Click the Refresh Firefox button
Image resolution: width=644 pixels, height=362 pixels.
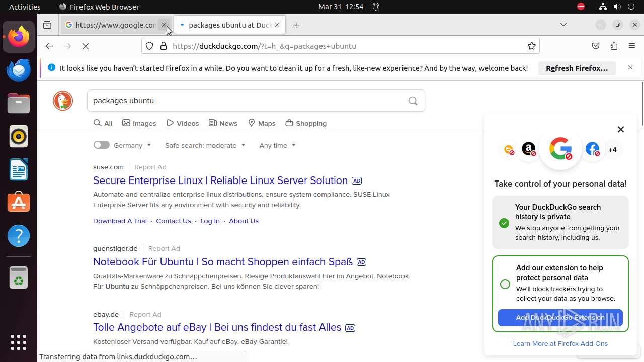pyautogui.click(x=577, y=68)
